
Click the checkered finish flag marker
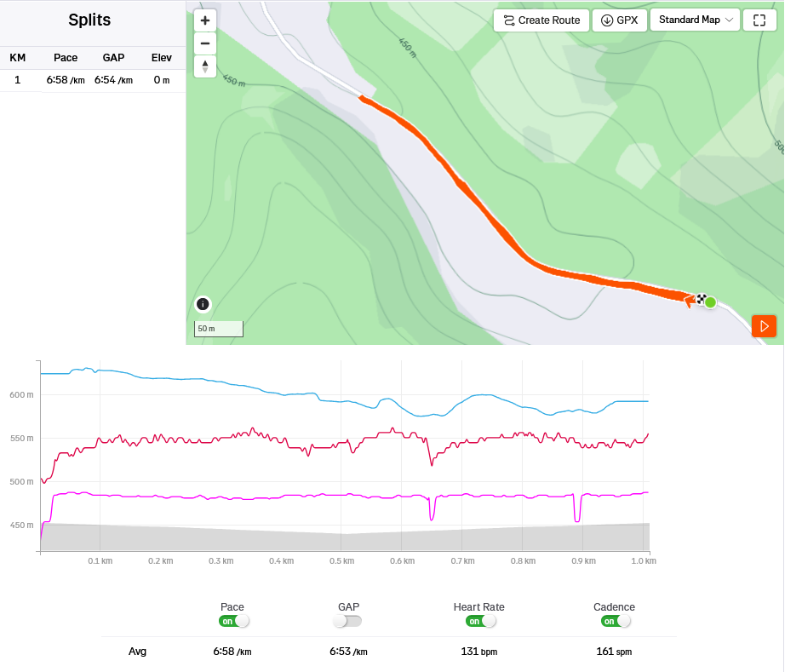click(701, 299)
